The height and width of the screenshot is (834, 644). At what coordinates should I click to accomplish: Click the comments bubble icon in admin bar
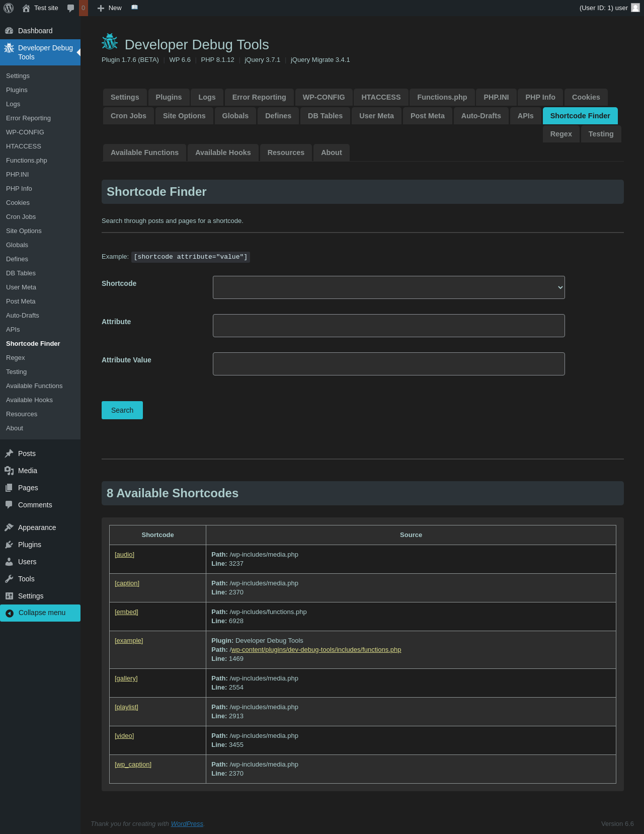pyautogui.click(x=71, y=8)
